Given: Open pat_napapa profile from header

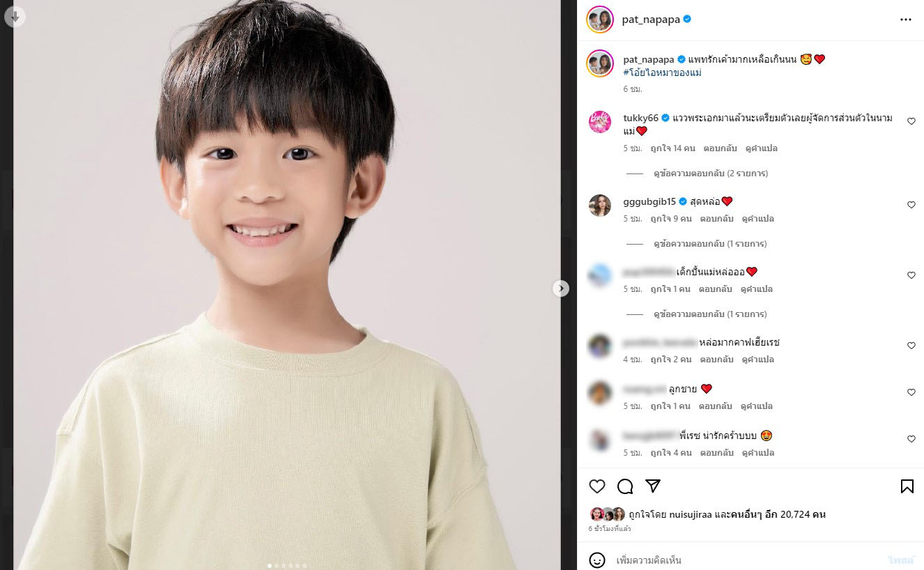Looking at the screenshot, I should [x=651, y=20].
